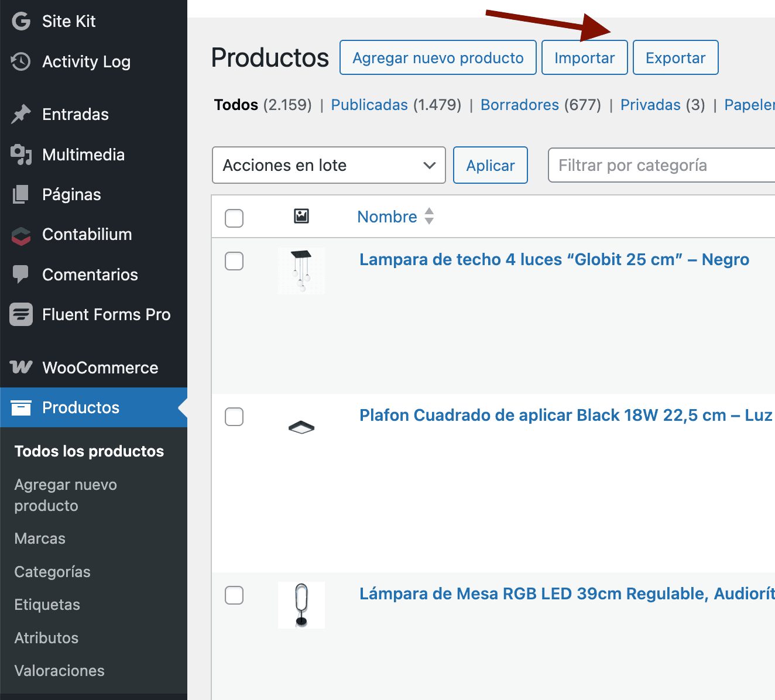Click the image column header icon
Viewport: 775px width, 700px height.
click(x=301, y=216)
